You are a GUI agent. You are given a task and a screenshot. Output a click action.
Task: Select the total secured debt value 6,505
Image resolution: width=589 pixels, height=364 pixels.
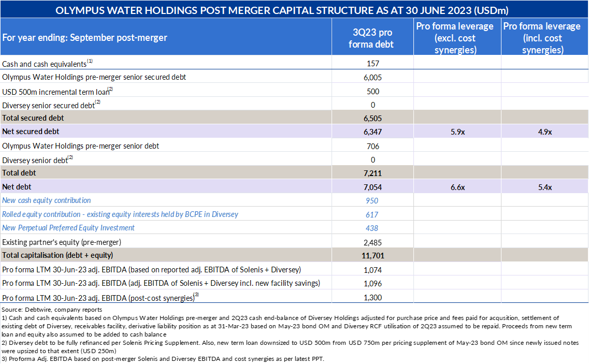[x=372, y=119]
